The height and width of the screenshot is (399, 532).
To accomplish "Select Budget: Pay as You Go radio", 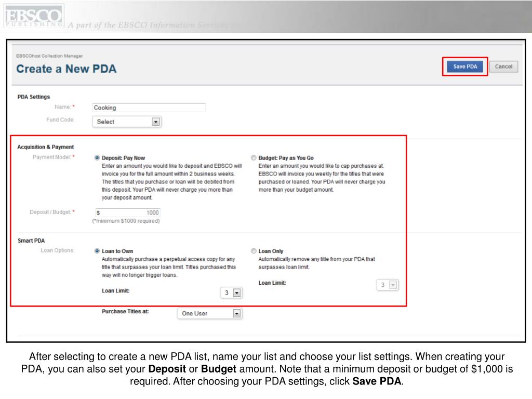I will [x=254, y=158].
